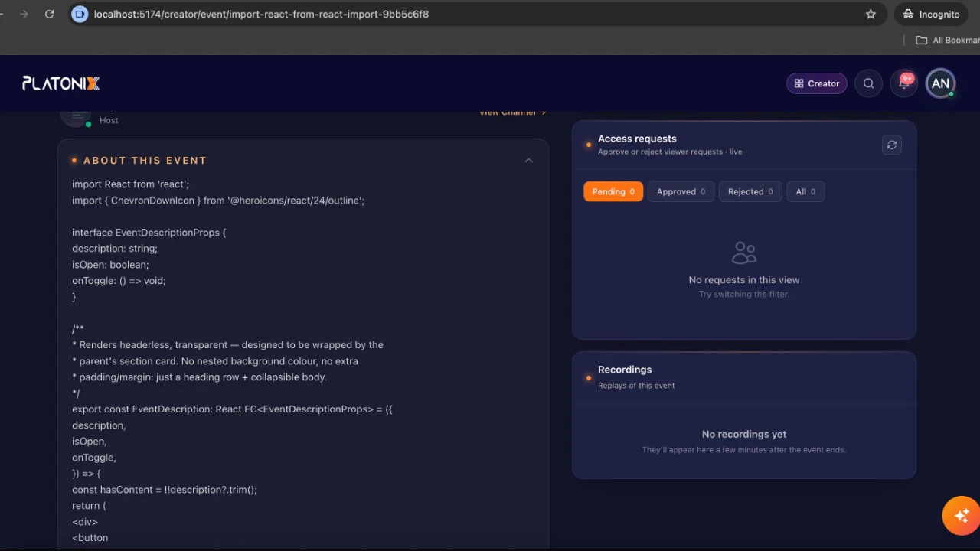This screenshot has height=551, width=980.
Task: Open the notifications bell
Action: pos(904,83)
